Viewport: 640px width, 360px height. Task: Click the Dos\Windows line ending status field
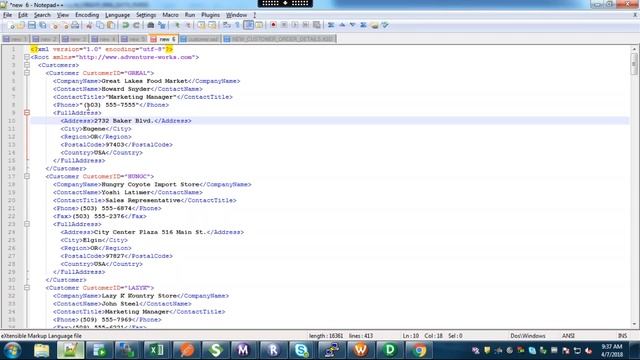point(528,336)
